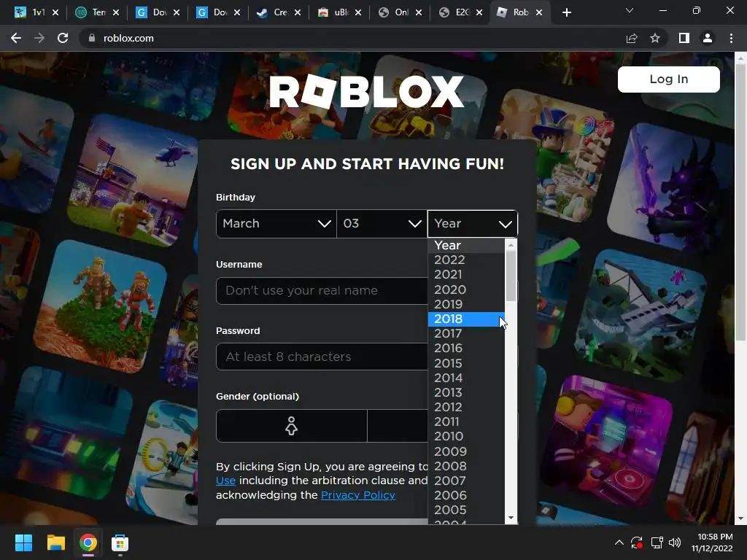
Task: Click the page vertical scrollbar thumb
Action: click(x=740, y=203)
